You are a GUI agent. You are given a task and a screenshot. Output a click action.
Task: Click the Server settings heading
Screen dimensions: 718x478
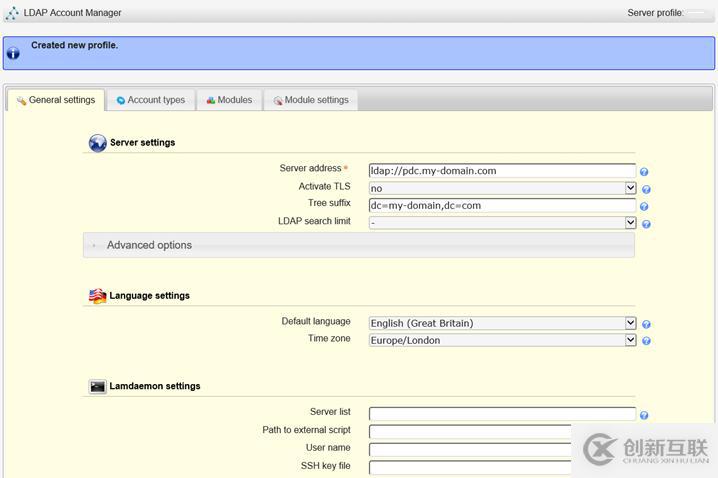pos(142,142)
